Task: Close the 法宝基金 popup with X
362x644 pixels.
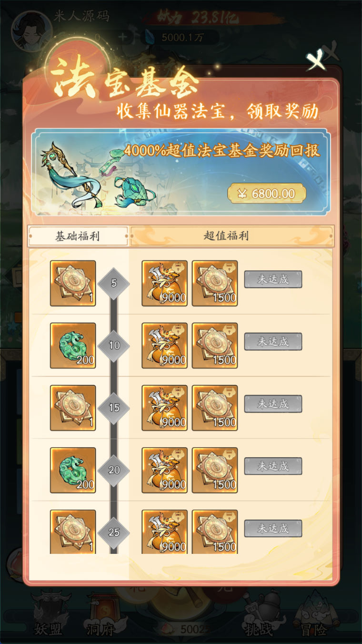Action: pyautogui.click(x=316, y=61)
